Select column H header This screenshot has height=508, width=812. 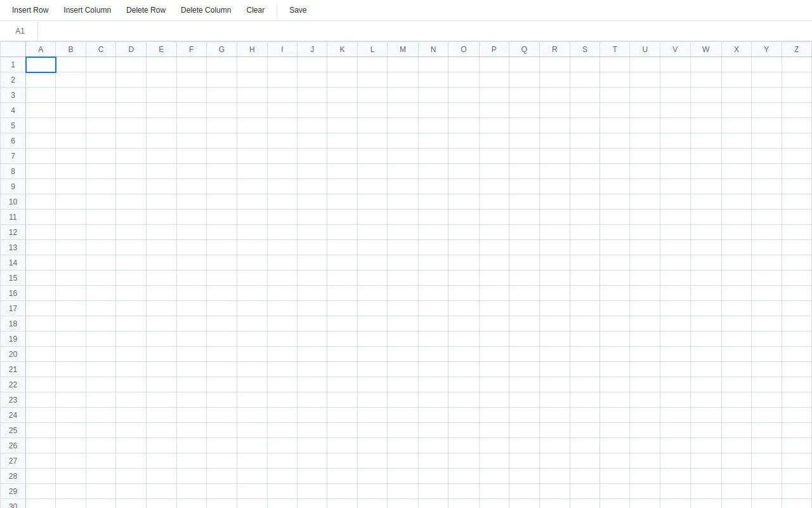click(x=252, y=50)
